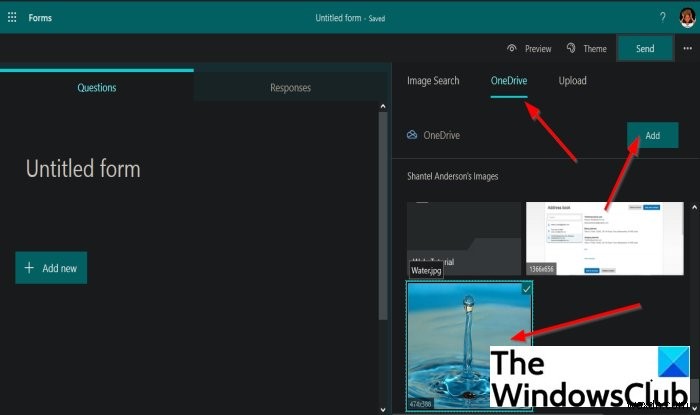Click the Theme palette icon

tap(571, 48)
